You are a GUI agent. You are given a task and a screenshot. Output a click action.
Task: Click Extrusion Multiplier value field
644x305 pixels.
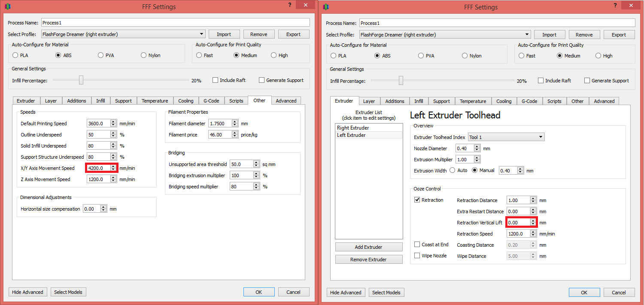[x=465, y=160]
